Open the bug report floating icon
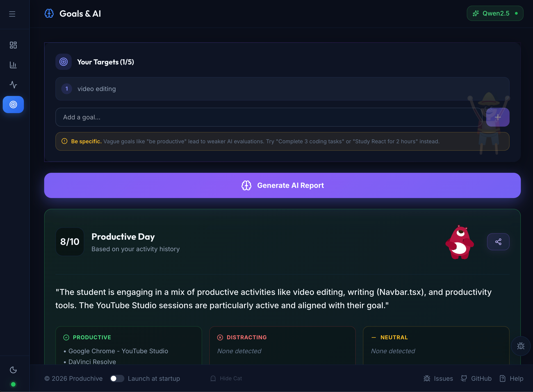Viewport: 533px width, 392px height. point(520,346)
